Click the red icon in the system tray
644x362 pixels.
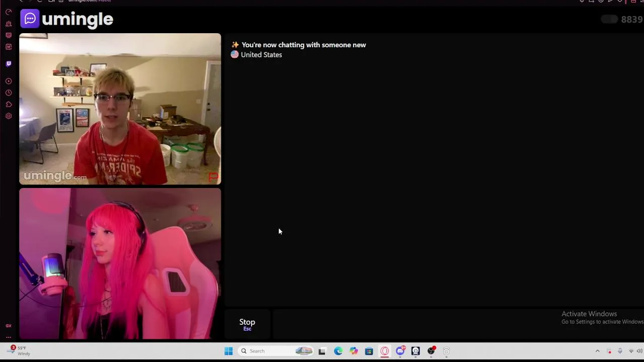tap(609, 351)
